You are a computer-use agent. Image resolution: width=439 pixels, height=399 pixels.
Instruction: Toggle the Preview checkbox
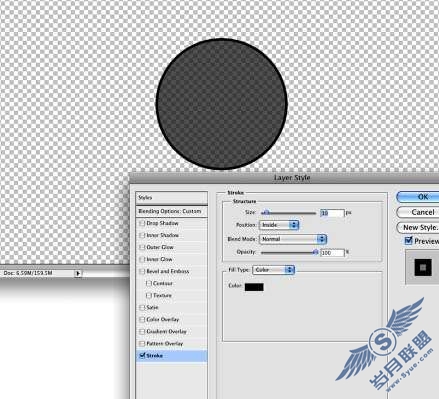pyautogui.click(x=409, y=240)
